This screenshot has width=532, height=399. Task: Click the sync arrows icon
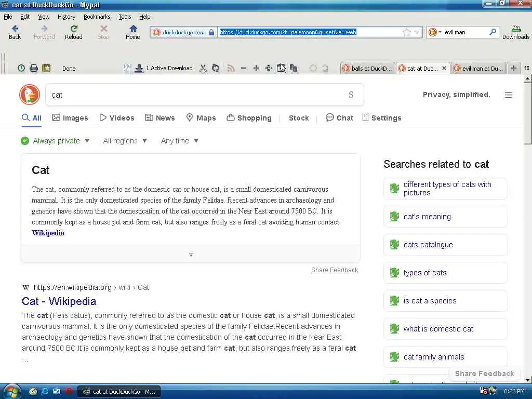click(x=216, y=68)
